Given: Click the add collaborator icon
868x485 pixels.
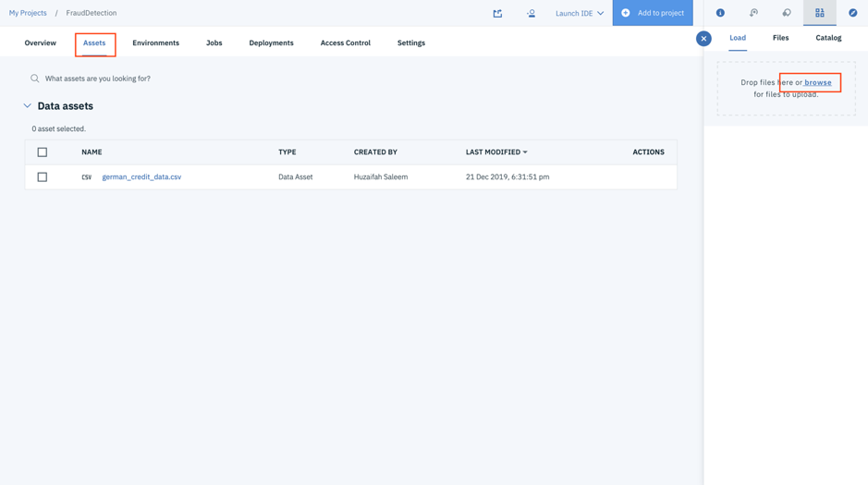Looking at the screenshot, I should 531,13.
